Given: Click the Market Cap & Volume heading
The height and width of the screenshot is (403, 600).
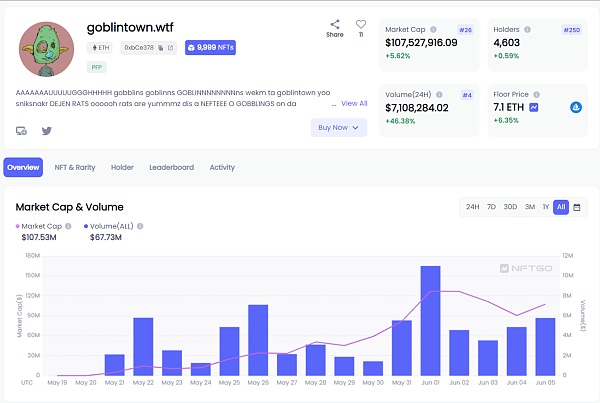Looking at the screenshot, I should coord(70,207).
